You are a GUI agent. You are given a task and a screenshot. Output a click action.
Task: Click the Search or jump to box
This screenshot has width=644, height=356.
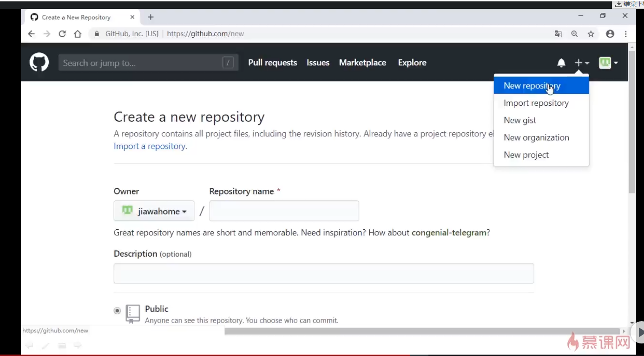tap(148, 63)
